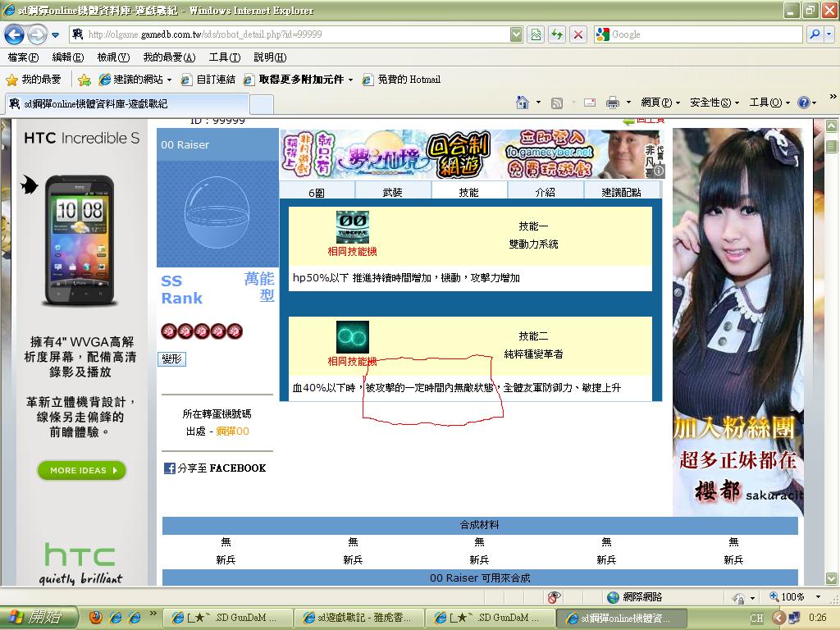Open the 我的最愛(A) menu
The width and height of the screenshot is (840, 630).
(169, 57)
